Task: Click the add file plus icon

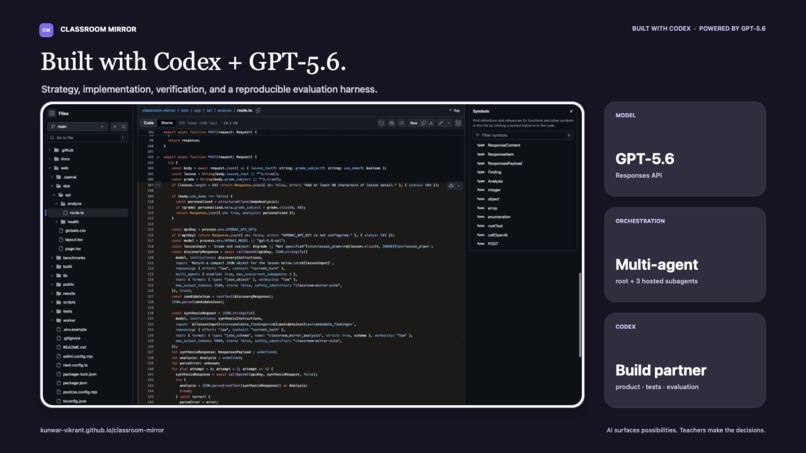Action: coord(115,126)
